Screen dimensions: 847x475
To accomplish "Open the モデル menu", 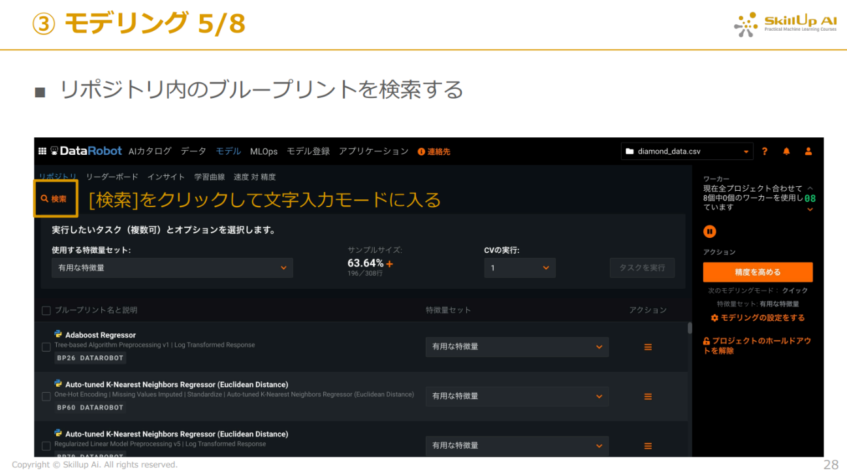I will point(228,151).
